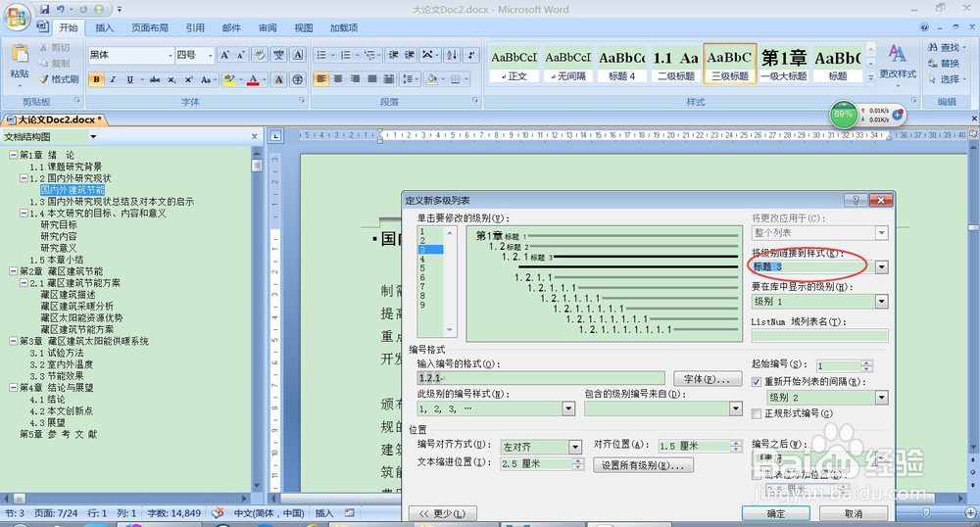Viewport: 980px width, 527px height.
Task: Click the 取消 button in dialog
Action: [x=854, y=513]
